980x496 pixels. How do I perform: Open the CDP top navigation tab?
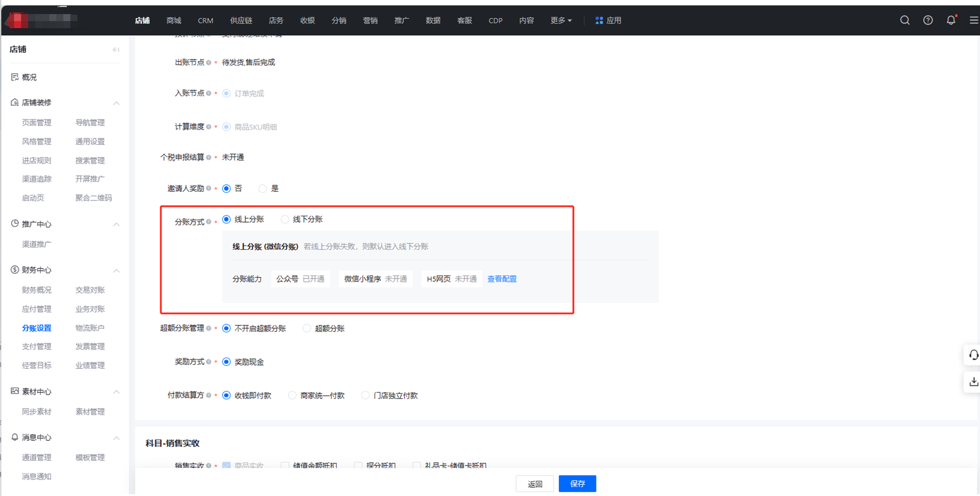click(496, 21)
